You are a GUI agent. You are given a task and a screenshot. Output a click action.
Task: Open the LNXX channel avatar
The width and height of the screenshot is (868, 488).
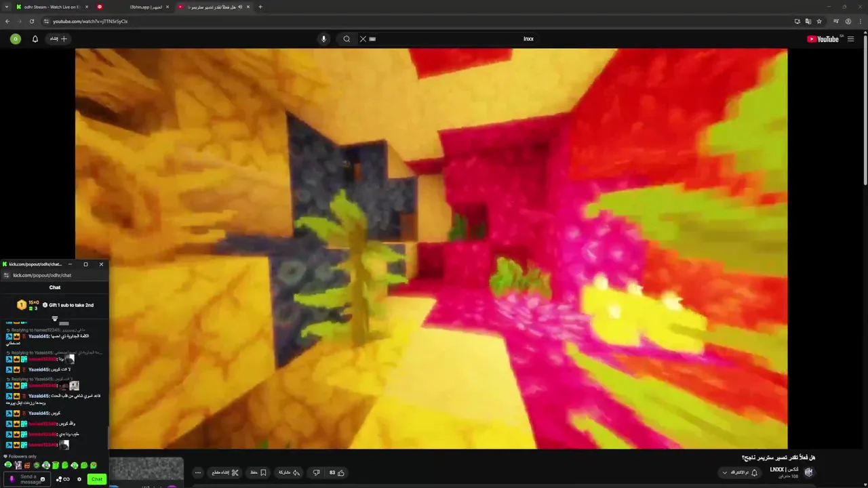tap(808, 472)
